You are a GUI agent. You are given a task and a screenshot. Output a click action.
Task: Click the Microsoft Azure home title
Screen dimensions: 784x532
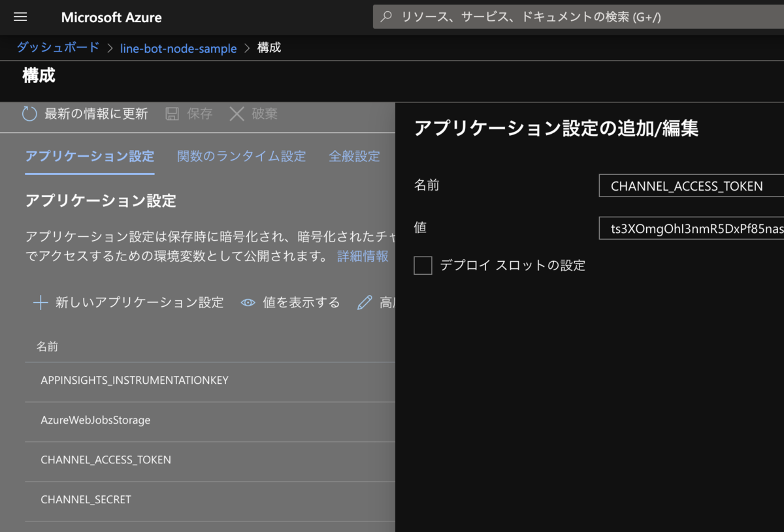click(x=111, y=18)
